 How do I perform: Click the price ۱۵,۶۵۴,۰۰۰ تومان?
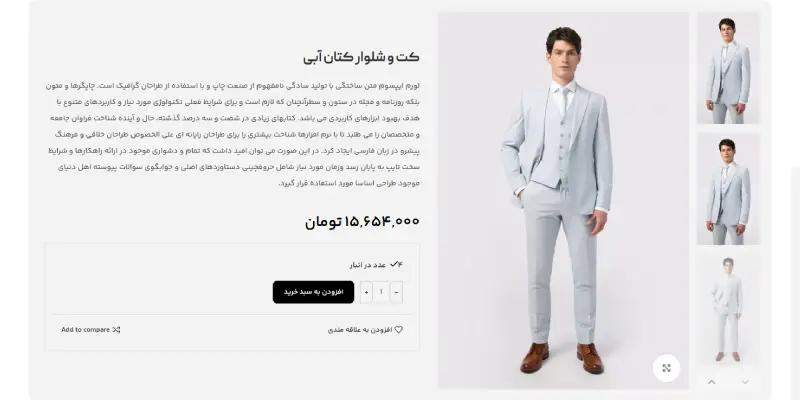(x=362, y=222)
